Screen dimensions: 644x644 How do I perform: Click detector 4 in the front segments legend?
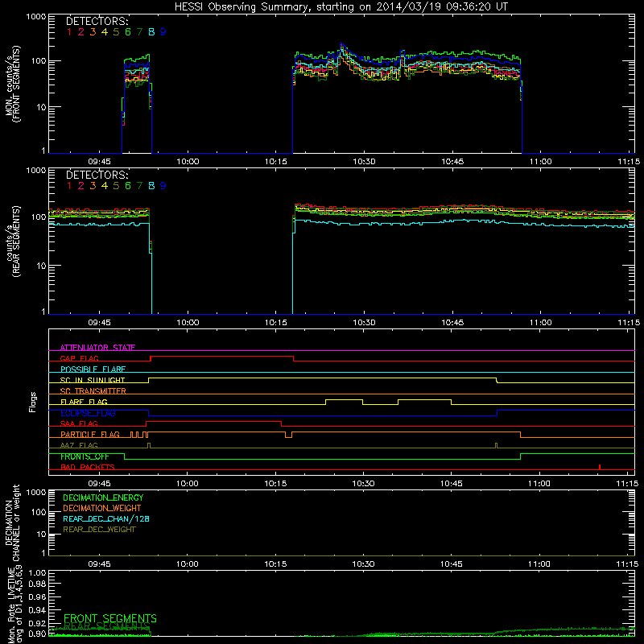[x=105, y=32]
